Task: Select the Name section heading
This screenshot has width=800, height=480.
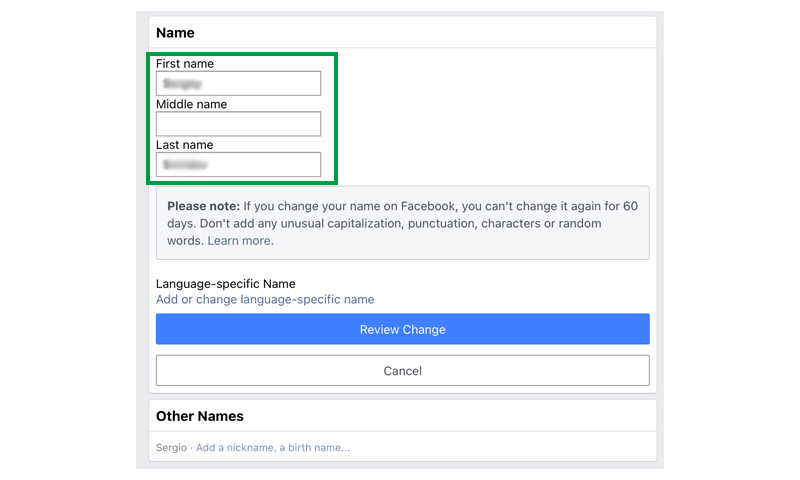Action: [x=175, y=33]
